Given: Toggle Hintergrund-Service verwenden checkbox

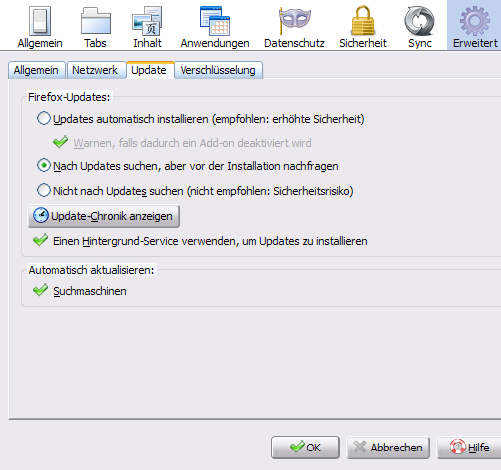Looking at the screenshot, I should [x=41, y=240].
